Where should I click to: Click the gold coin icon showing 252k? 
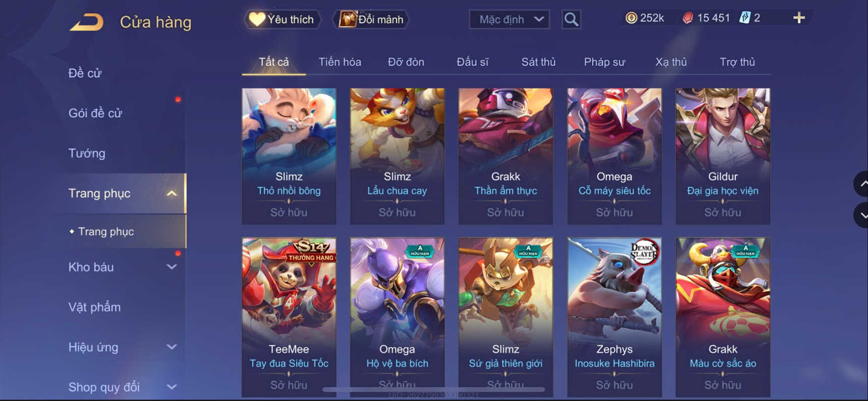pos(631,18)
